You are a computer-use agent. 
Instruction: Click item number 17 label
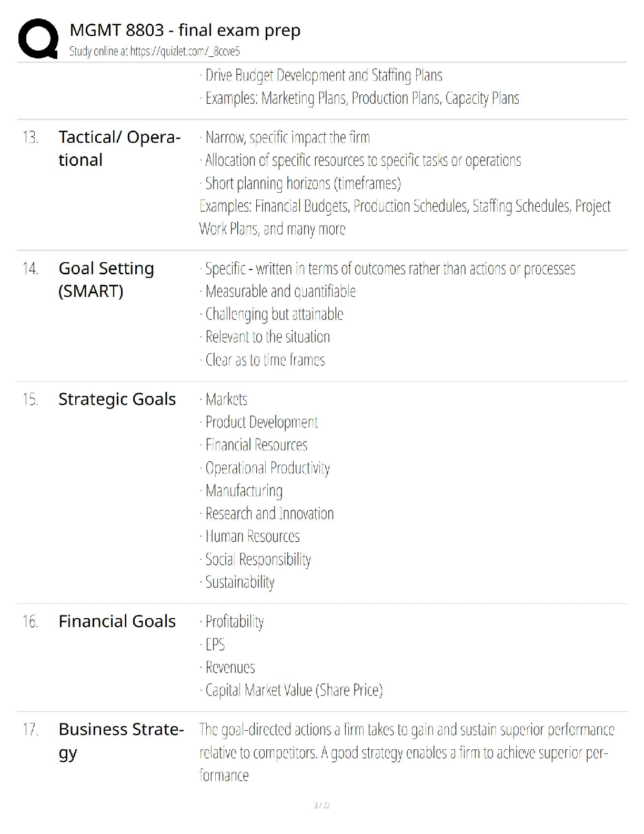click(31, 730)
